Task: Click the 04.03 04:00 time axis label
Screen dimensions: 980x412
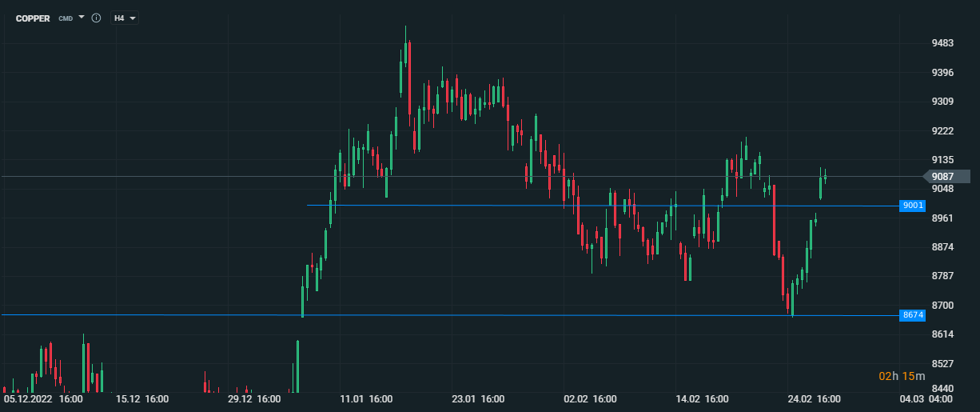Action: point(925,398)
